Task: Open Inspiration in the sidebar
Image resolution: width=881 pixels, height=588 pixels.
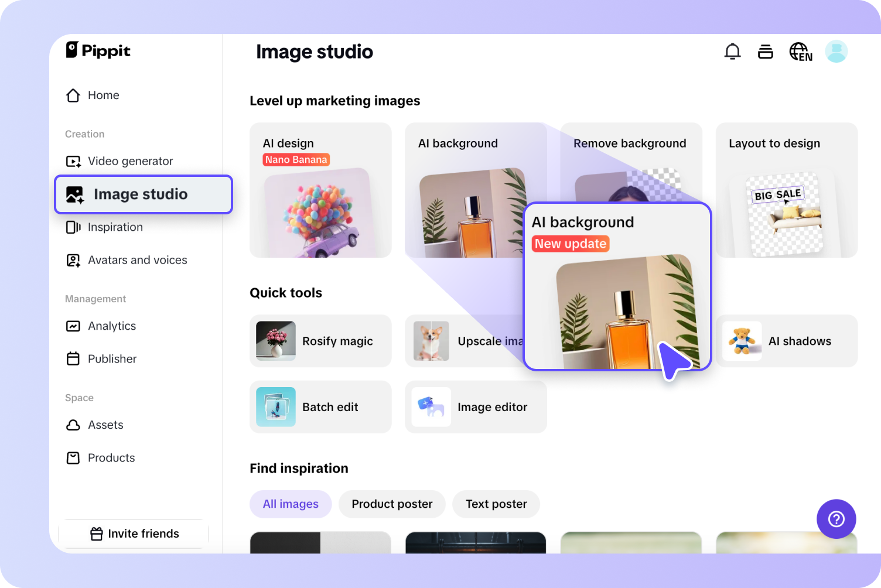Action: tap(114, 227)
